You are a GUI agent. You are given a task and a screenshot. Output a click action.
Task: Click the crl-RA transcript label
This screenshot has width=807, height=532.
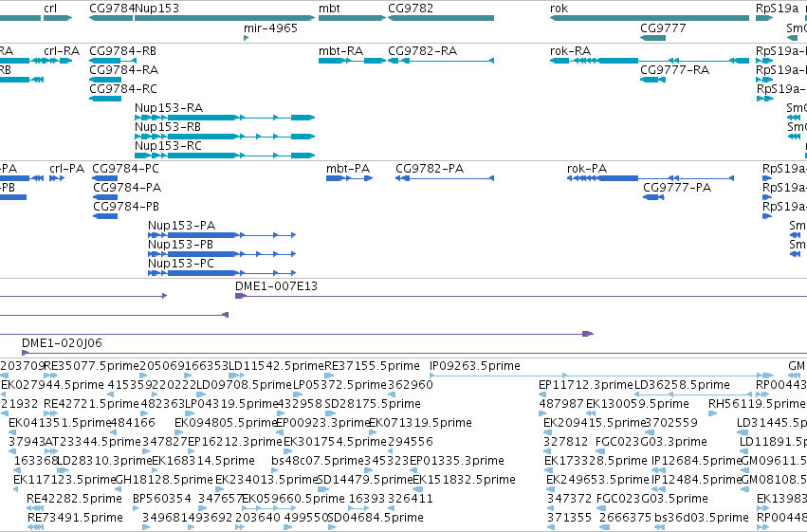pyautogui.click(x=62, y=51)
